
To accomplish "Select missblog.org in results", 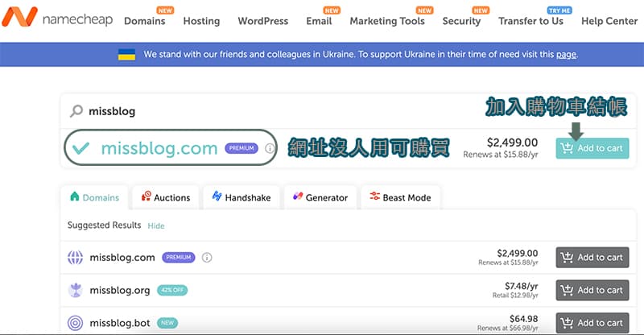I will [x=120, y=290].
